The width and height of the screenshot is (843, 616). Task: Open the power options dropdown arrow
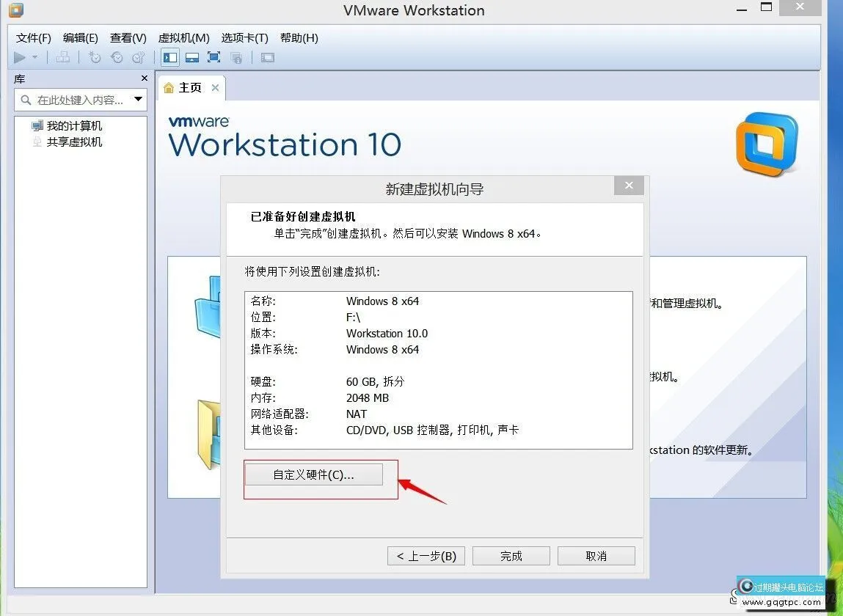pos(34,57)
